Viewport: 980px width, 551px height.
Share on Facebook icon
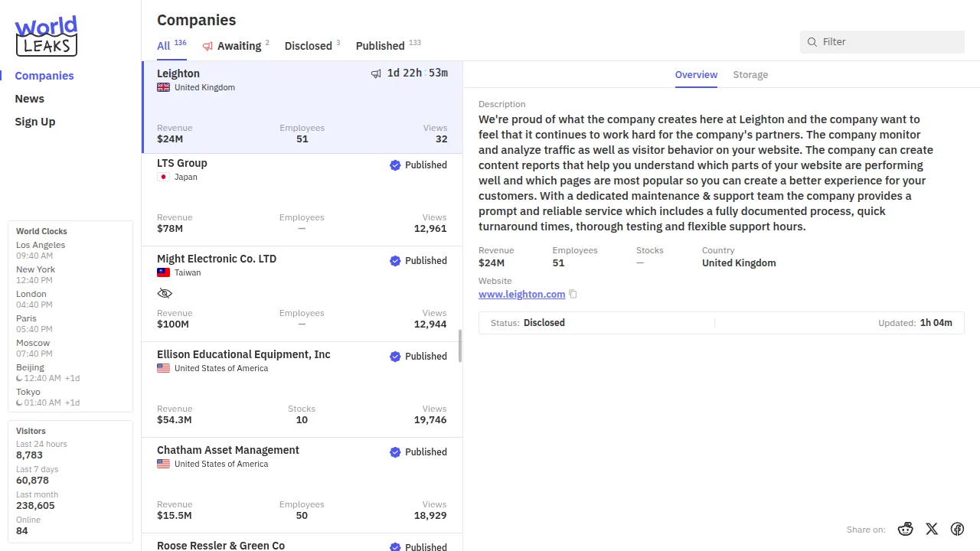pyautogui.click(x=957, y=529)
